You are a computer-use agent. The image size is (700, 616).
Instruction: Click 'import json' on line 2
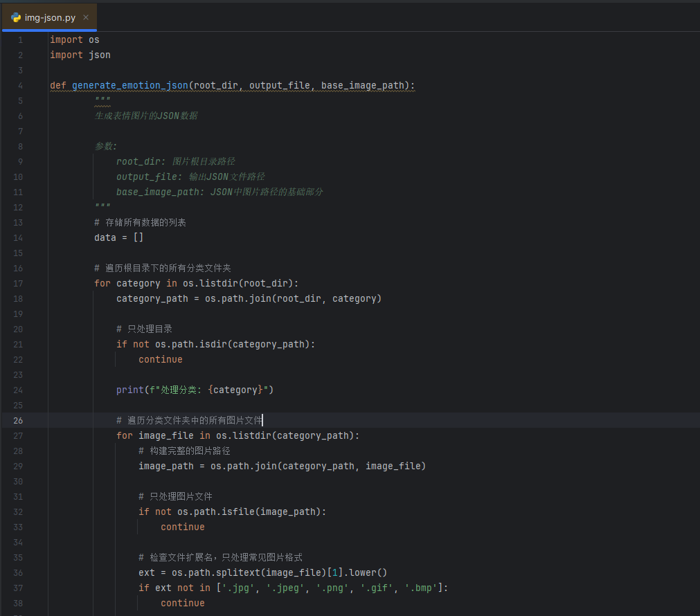click(80, 55)
